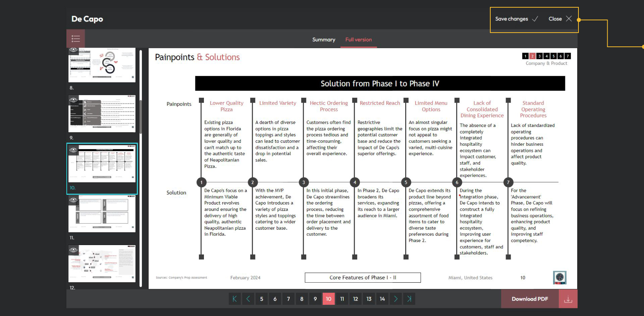The width and height of the screenshot is (644, 316).
Task: Click 'February 2024' footer text
Action: point(245,278)
